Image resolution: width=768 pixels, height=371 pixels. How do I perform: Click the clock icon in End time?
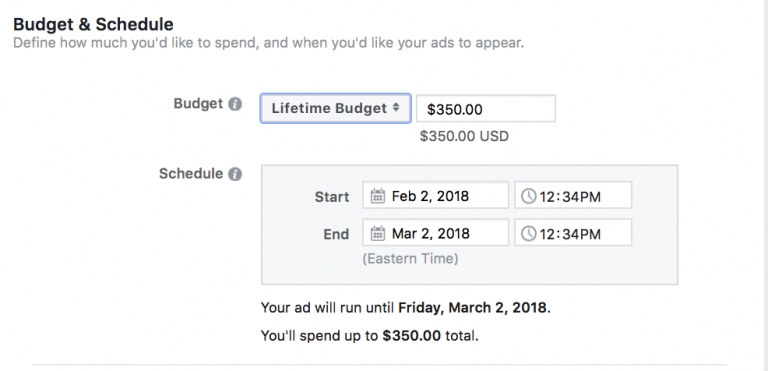(528, 234)
